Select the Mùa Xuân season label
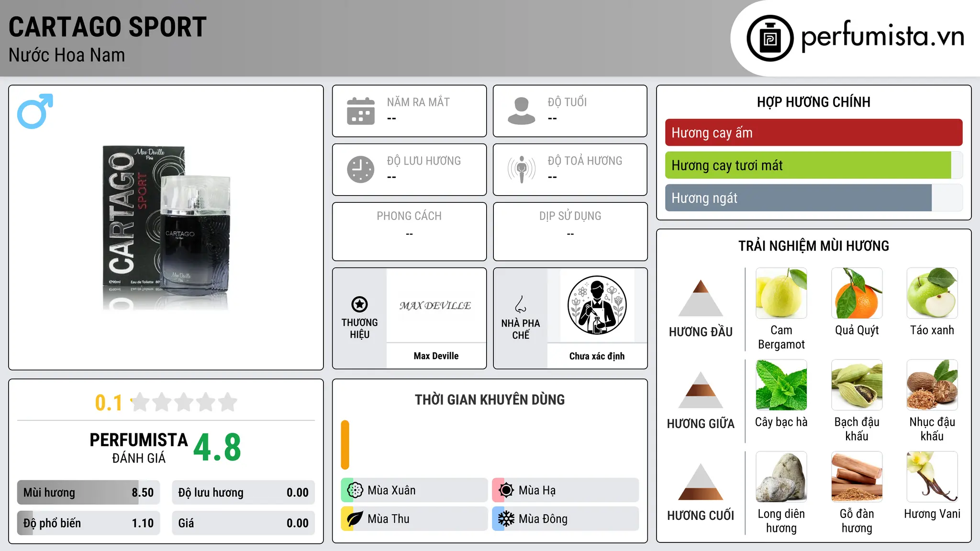The height and width of the screenshot is (551, 980). (x=391, y=490)
